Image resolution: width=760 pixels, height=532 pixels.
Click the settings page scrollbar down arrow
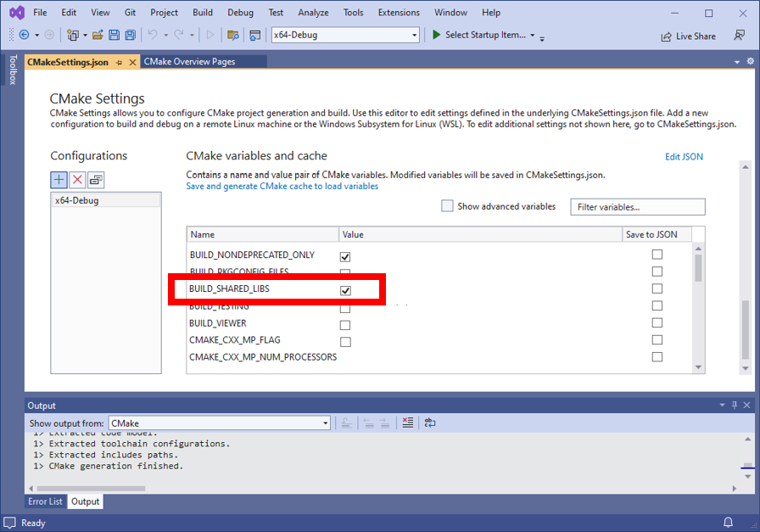coord(746,368)
